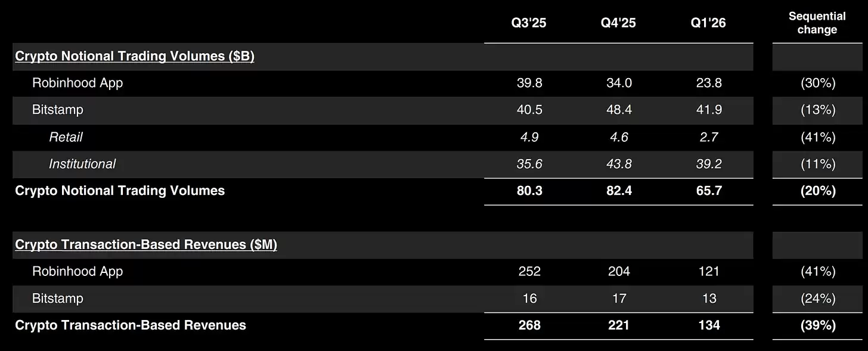This screenshot has height=351, width=868.
Task: Select the Q3'25 column header
Action: (529, 23)
